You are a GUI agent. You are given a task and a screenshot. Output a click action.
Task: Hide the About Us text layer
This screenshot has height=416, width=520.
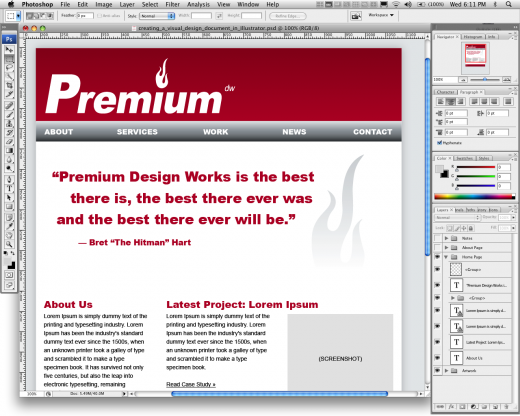point(437,358)
